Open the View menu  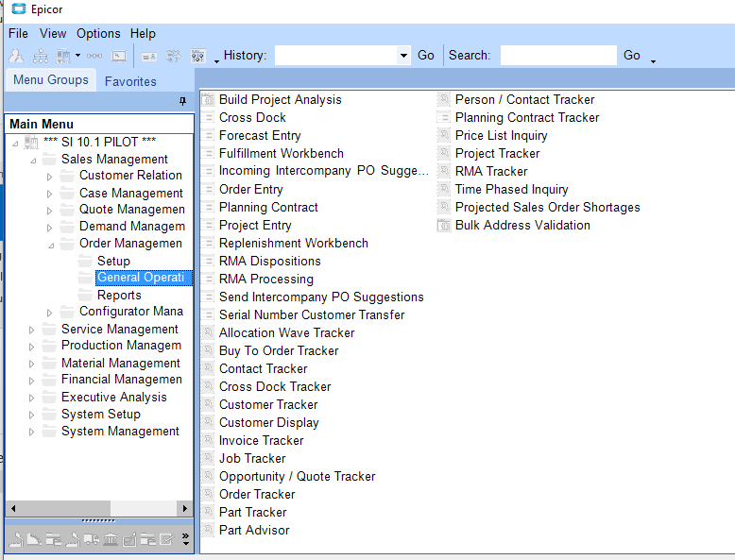click(53, 34)
